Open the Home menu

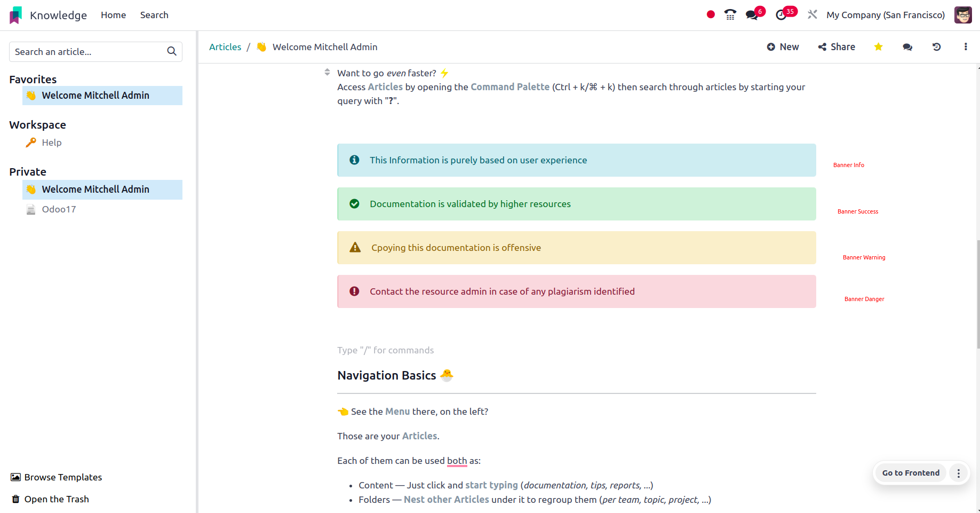click(113, 15)
